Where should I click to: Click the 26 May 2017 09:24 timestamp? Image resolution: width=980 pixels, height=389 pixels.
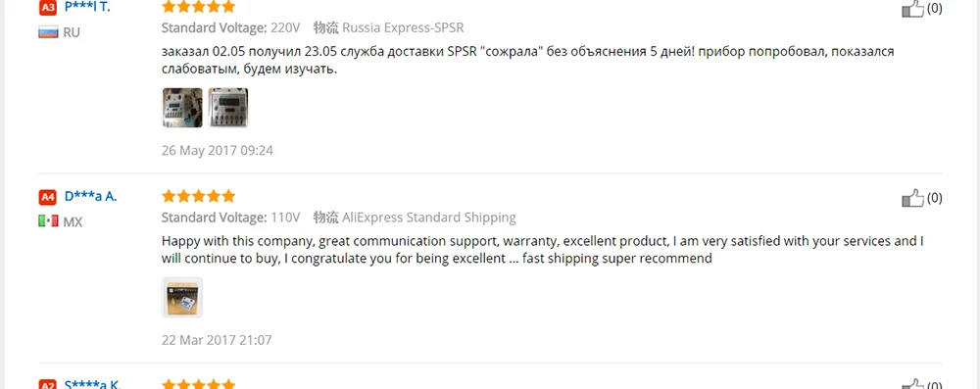click(x=217, y=151)
